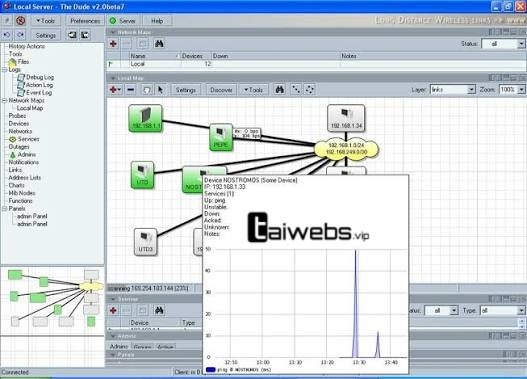
Task: Open the Debug Log
Action: (40, 77)
